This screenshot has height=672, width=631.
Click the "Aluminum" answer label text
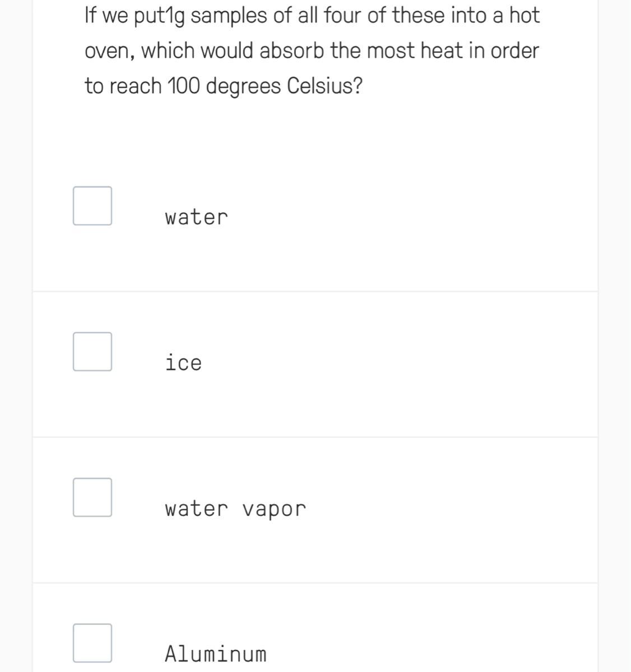(x=216, y=654)
